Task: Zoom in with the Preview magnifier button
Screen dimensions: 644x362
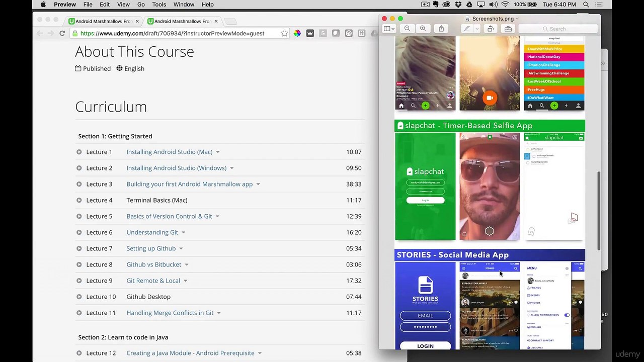Action: point(423,29)
